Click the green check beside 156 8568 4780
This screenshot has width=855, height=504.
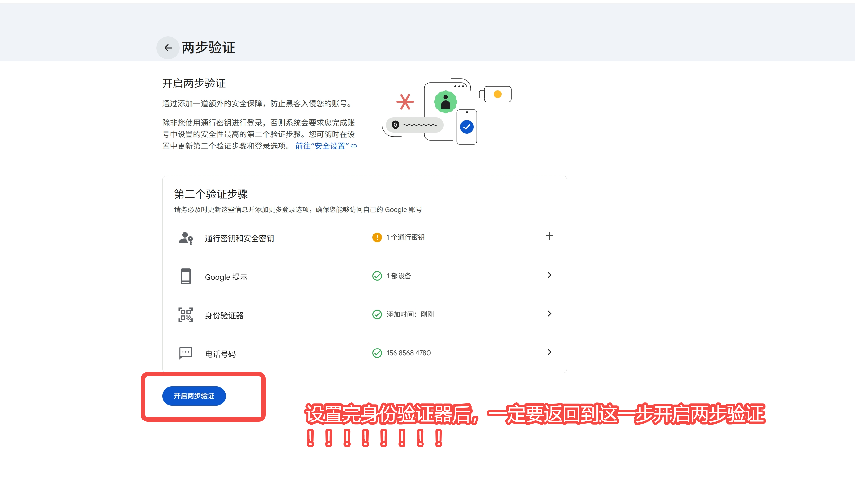(377, 353)
